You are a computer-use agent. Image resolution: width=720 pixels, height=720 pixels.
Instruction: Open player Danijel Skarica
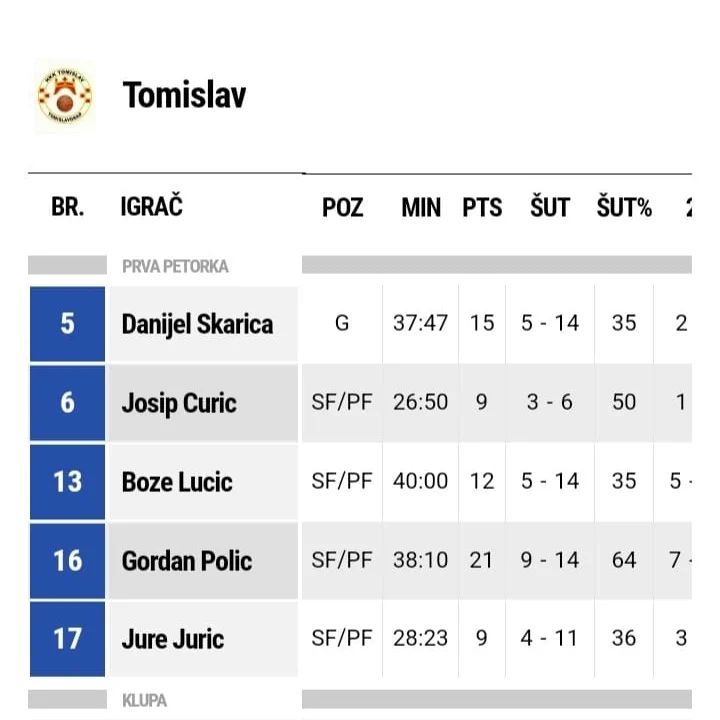tap(197, 324)
